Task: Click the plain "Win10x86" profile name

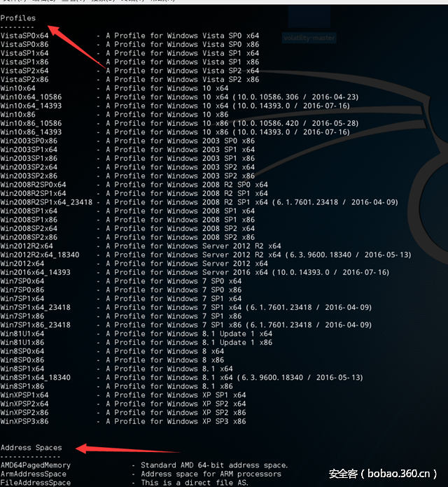Action: pos(18,115)
